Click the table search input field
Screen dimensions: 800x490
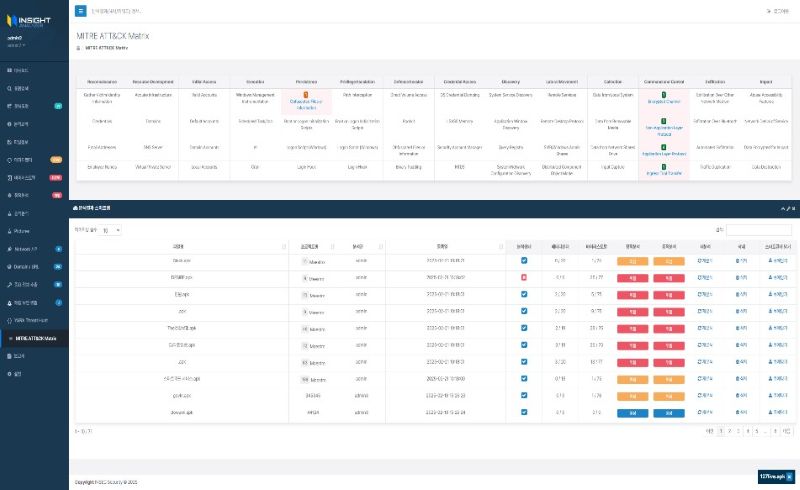pyautogui.click(x=758, y=230)
